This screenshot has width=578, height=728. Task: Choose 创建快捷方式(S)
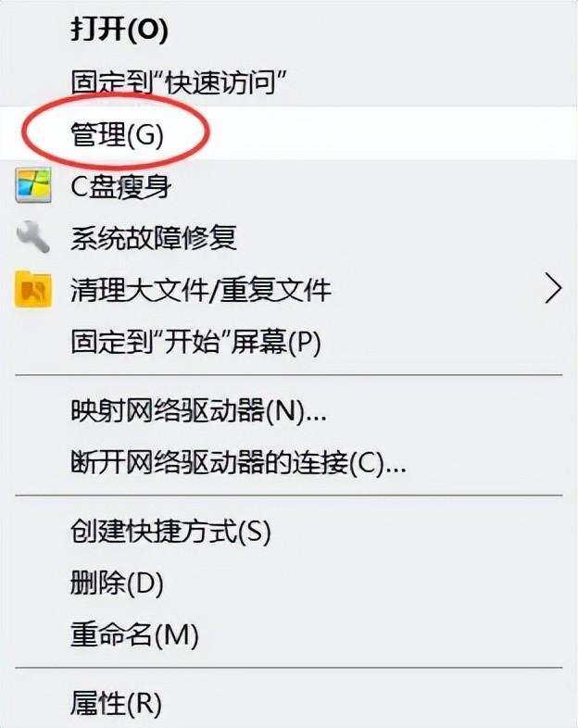[289, 531]
